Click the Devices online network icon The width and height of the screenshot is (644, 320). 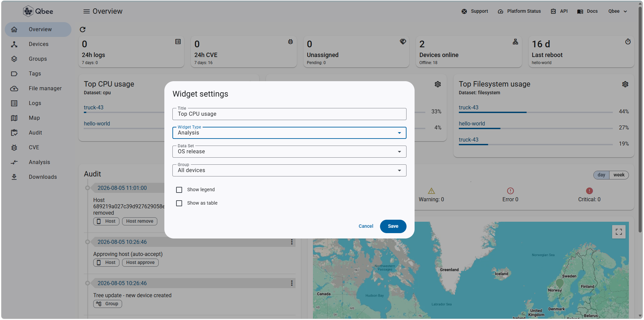click(516, 42)
